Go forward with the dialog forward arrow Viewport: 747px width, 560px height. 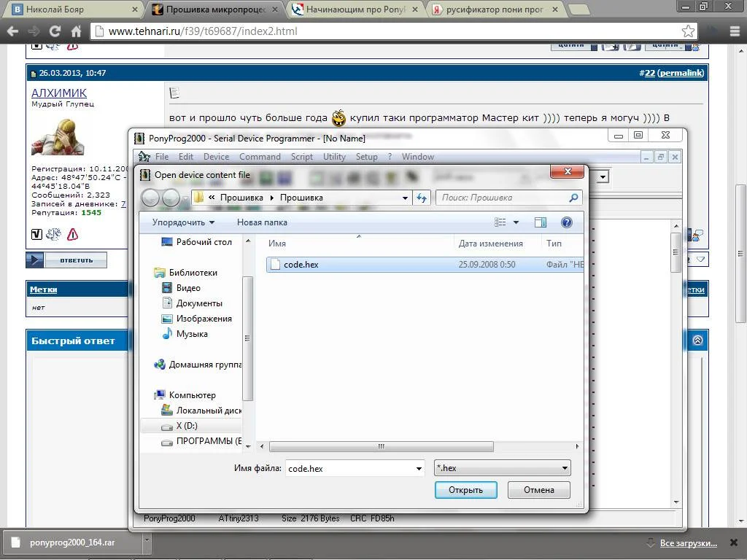(x=171, y=198)
